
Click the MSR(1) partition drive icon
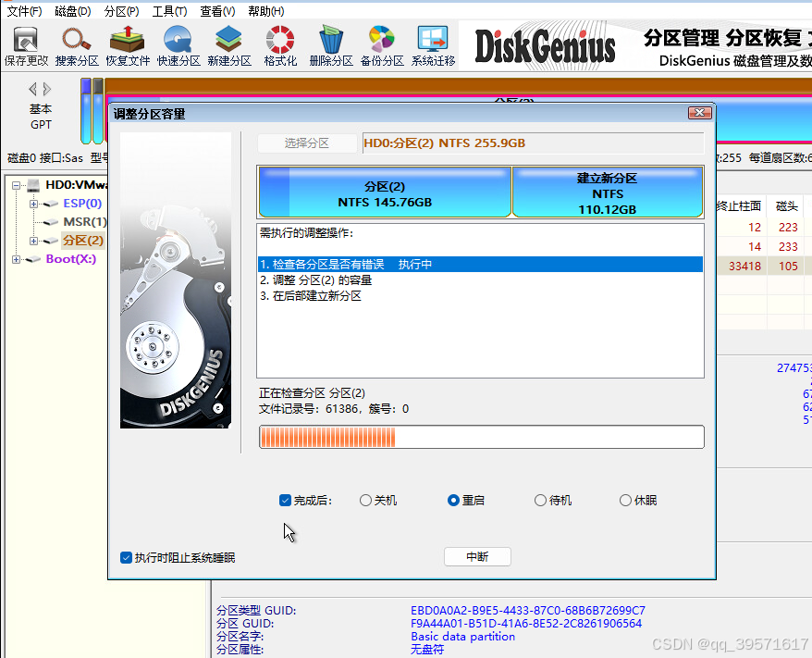(51, 222)
